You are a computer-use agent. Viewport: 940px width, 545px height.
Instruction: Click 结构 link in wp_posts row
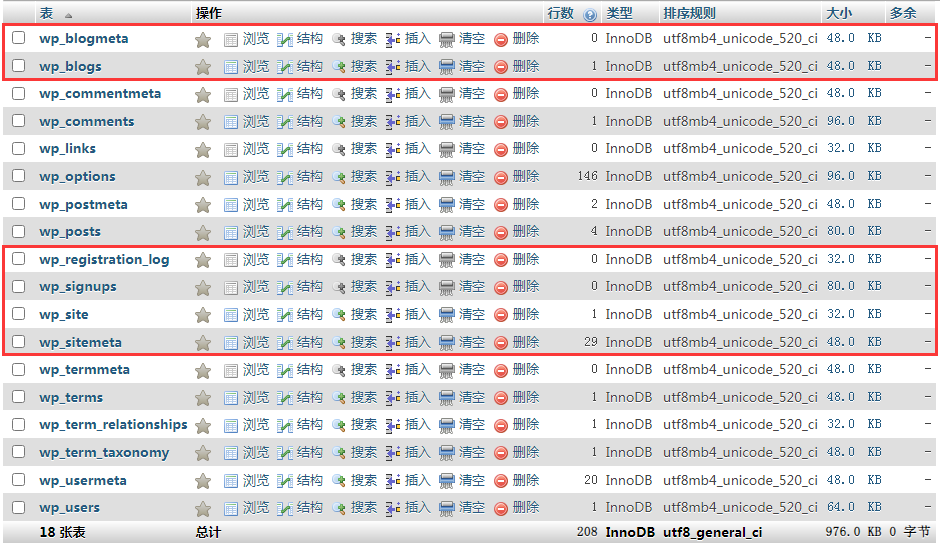click(310, 231)
